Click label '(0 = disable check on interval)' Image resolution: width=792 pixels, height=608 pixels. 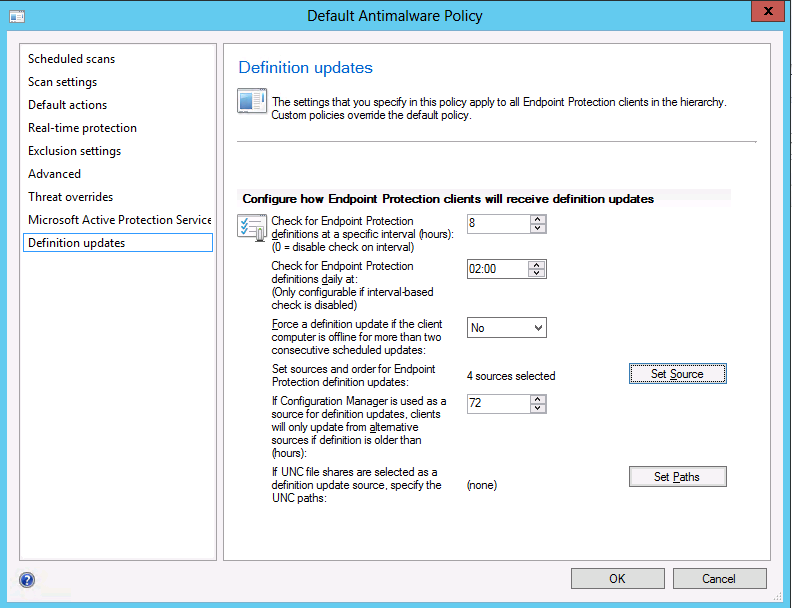point(342,247)
